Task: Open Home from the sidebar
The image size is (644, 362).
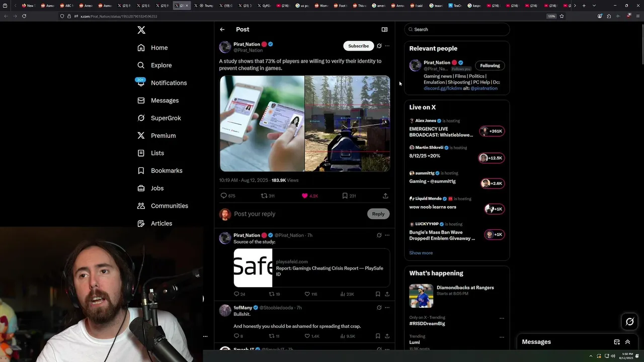Action: pos(152,48)
